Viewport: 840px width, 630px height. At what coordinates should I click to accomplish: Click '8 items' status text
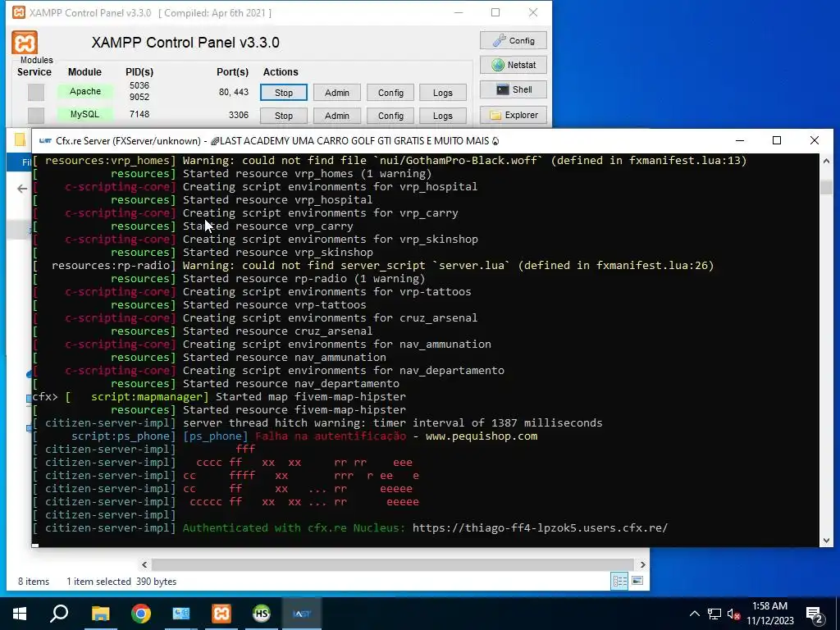coord(34,582)
